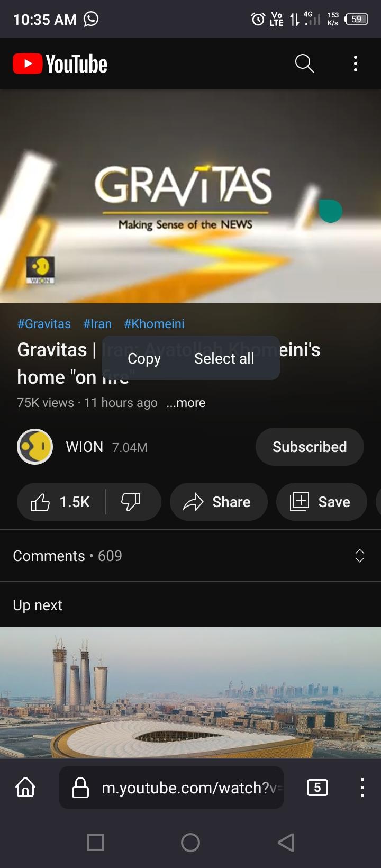Open WION channel avatar
This screenshot has width=381, height=868.
35,447
